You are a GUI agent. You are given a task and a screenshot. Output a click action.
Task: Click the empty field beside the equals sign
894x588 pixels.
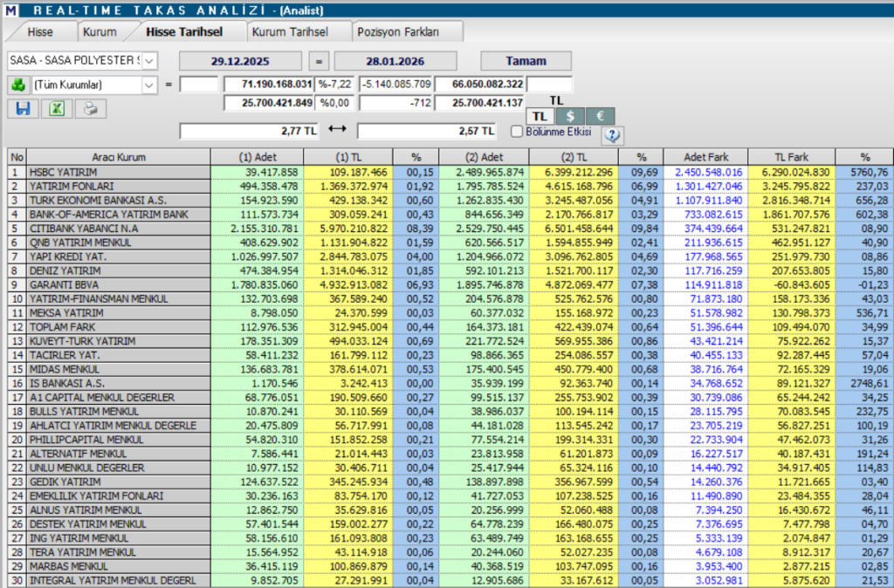[198, 85]
